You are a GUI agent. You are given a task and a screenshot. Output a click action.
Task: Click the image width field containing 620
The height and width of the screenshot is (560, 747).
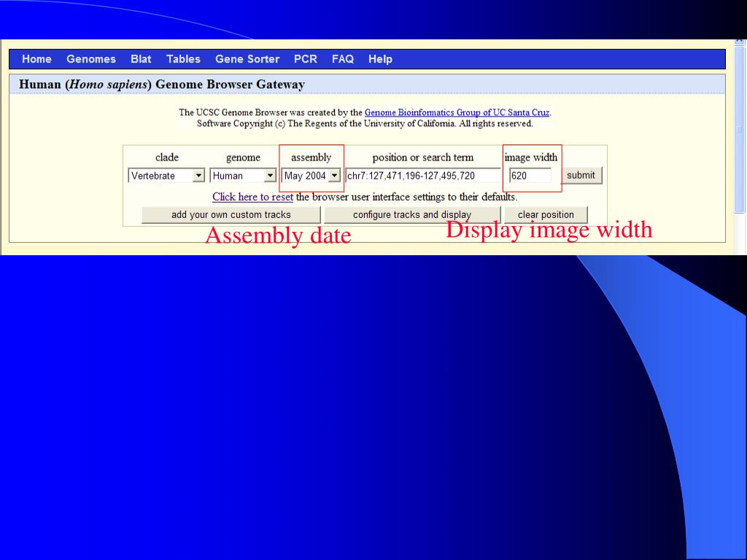coord(530,176)
